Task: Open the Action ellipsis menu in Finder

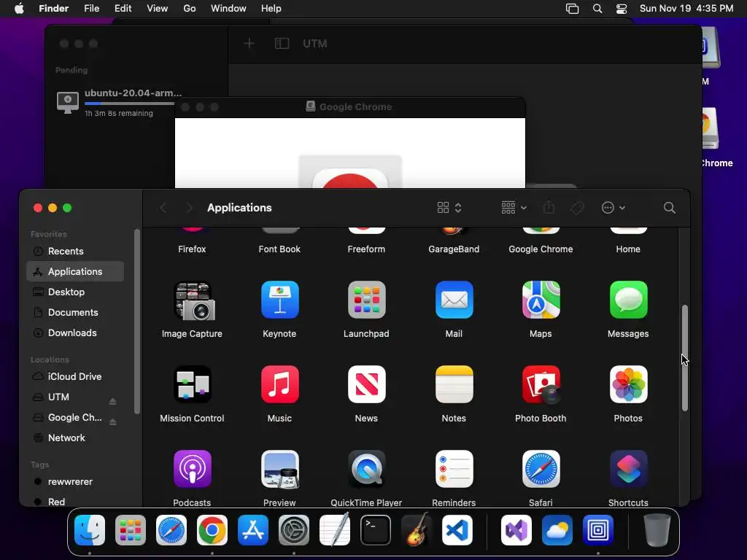Action: (613, 208)
